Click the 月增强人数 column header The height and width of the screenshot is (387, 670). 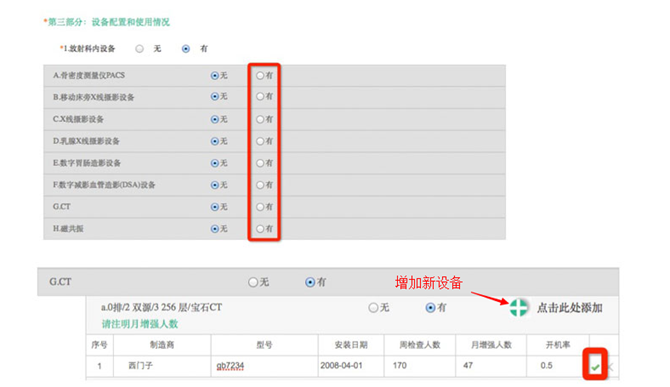click(491, 345)
